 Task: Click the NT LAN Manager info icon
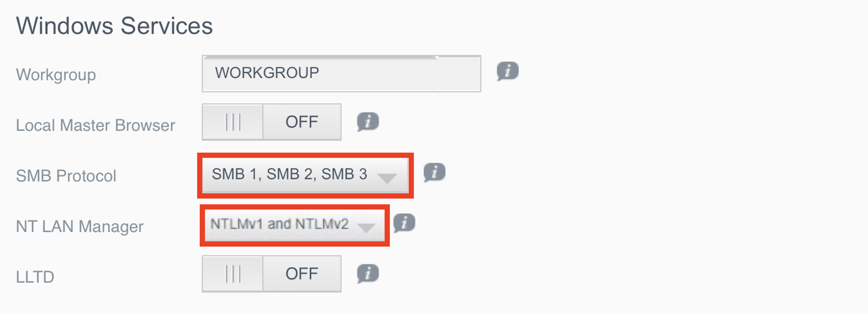tap(404, 223)
